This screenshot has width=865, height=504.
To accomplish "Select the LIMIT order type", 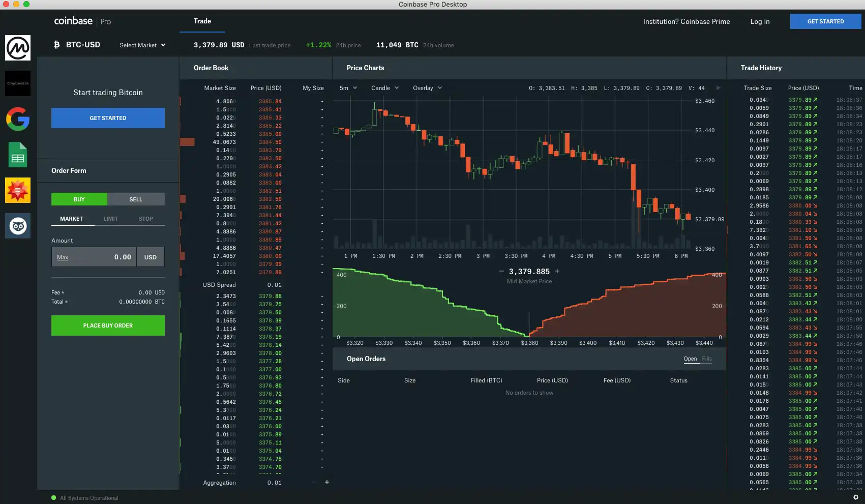I will pyautogui.click(x=111, y=219).
